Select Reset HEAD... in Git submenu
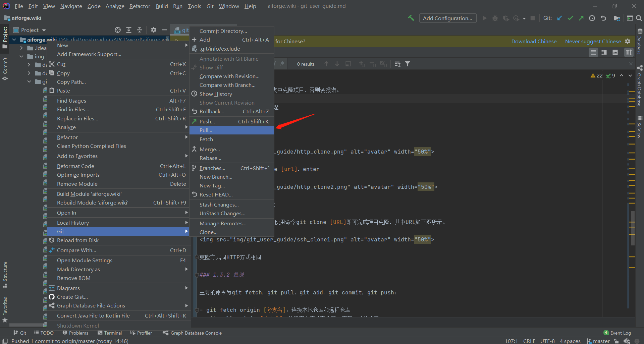Image resolution: width=644 pixels, height=344 pixels. tap(232, 194)
